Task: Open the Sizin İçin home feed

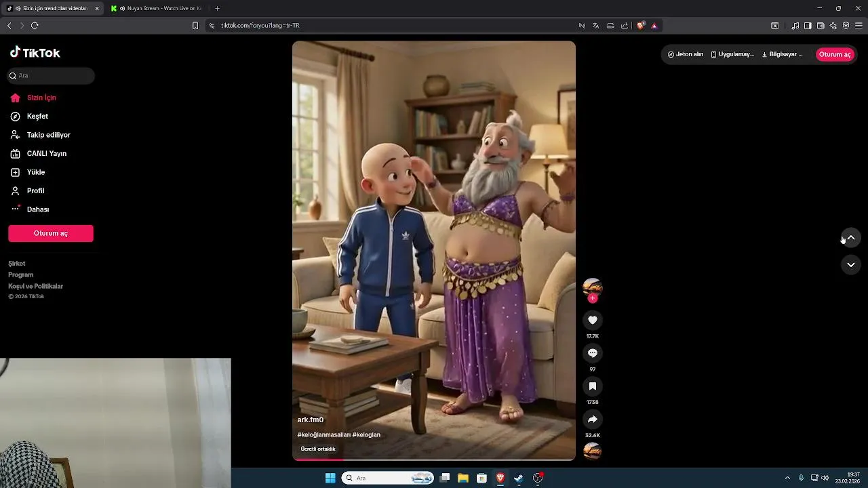Action: [x=33, y=98]
